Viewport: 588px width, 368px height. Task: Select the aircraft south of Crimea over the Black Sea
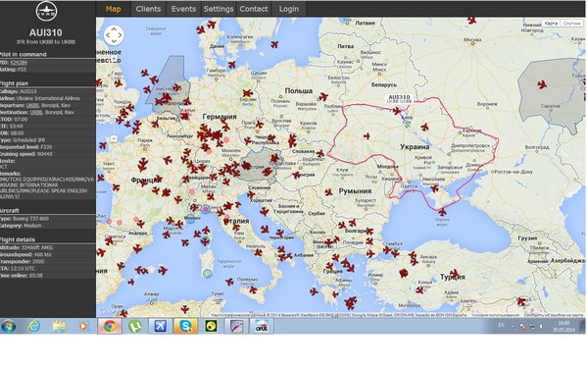[443, 212]
